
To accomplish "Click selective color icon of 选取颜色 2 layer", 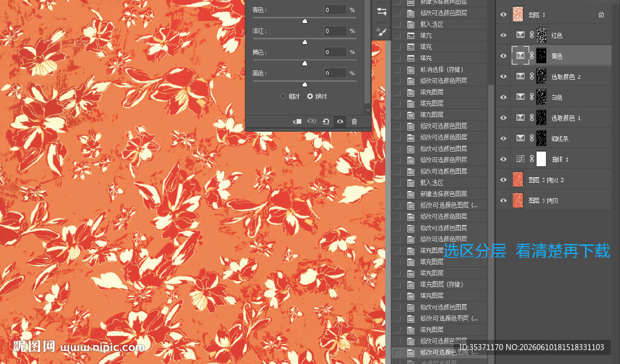I will point(520,76).
